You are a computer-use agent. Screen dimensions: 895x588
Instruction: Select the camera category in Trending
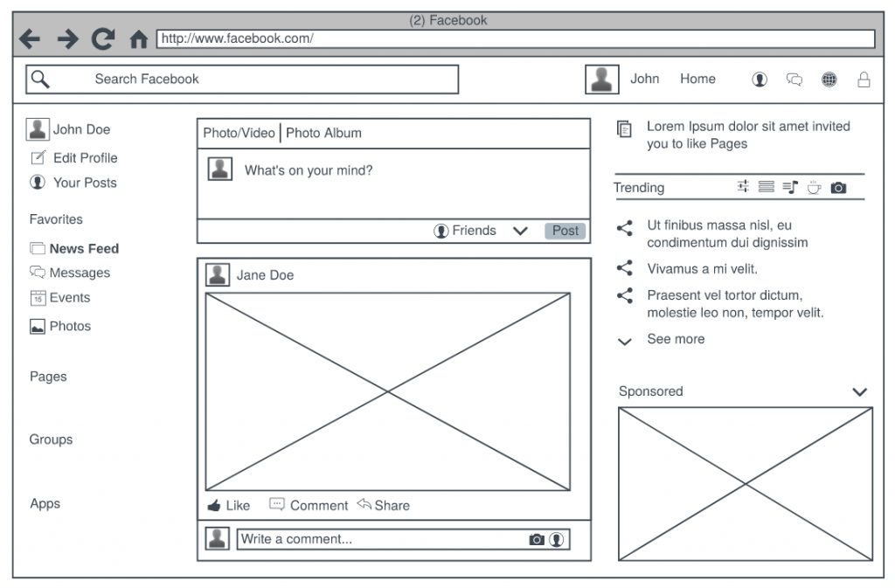(838, 186)
